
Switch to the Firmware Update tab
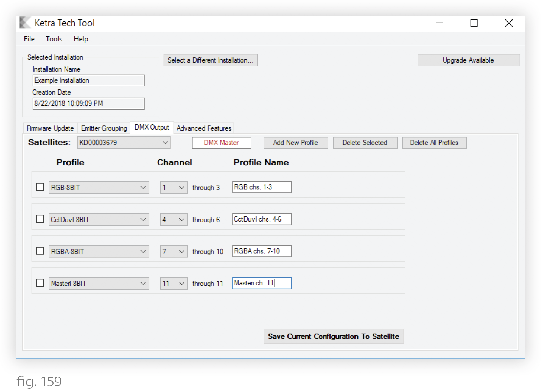50,128
